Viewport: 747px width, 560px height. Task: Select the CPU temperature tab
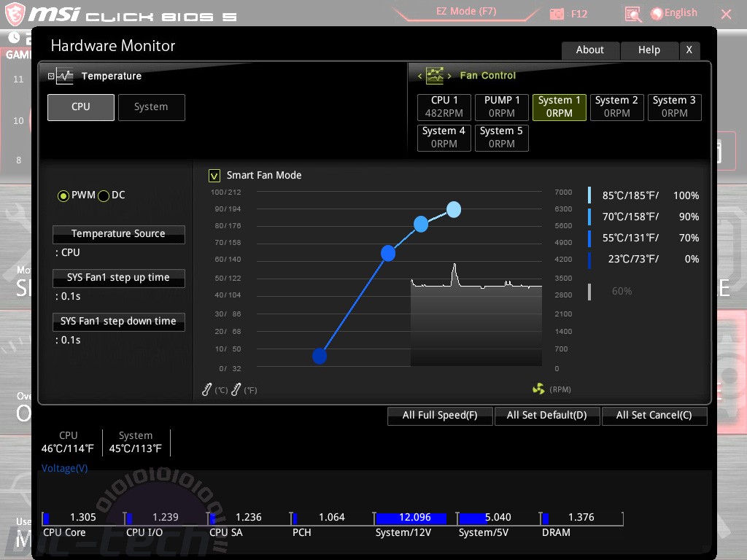pos(81,107)
